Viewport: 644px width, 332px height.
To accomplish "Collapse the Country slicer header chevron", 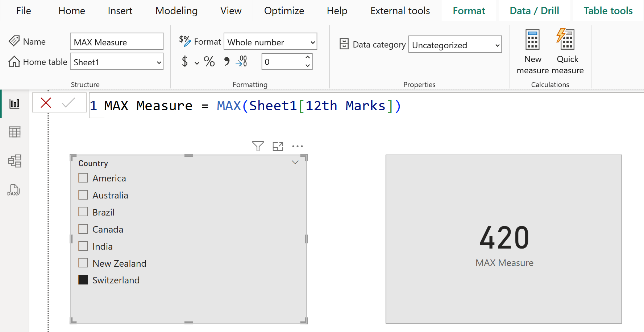I will coord(295,162).
